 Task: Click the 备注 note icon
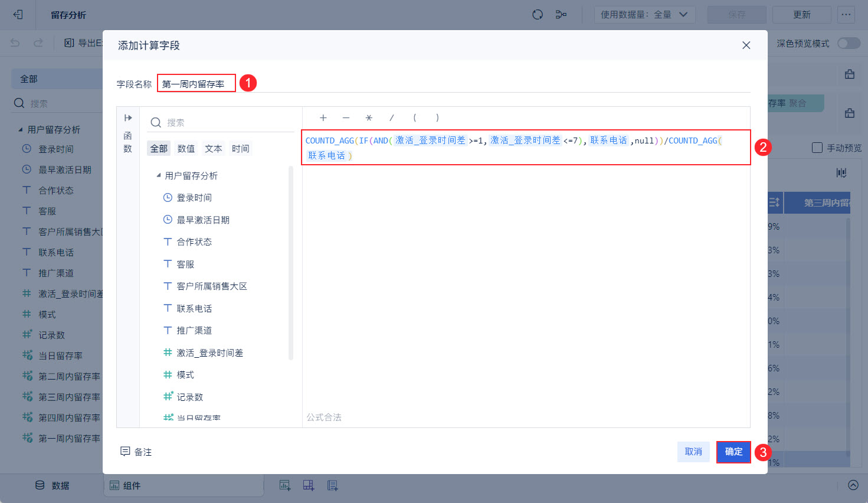pyautogui.click(x=125, y=452)
